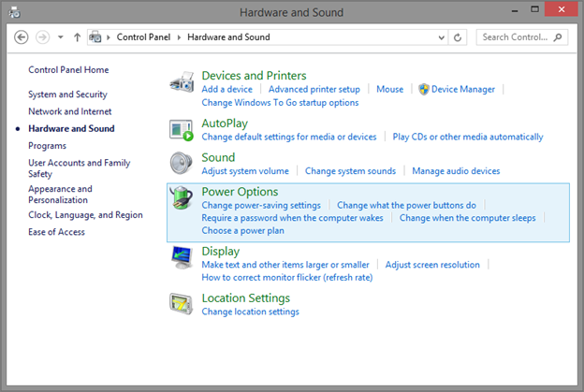The image size is (584, 392).
Task: Minimize the Hardware and Sound window
Action: pos(515,10)
